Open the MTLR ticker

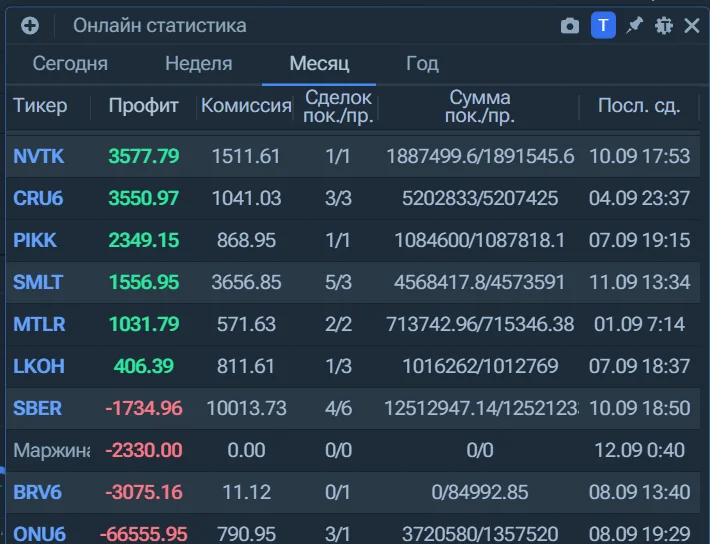click(x=39, y=324)
